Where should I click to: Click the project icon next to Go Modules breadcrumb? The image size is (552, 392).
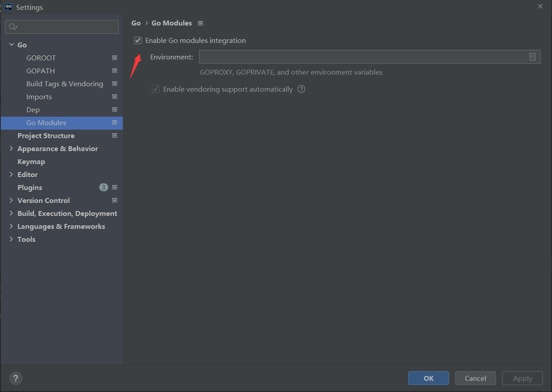coord(200,23)
